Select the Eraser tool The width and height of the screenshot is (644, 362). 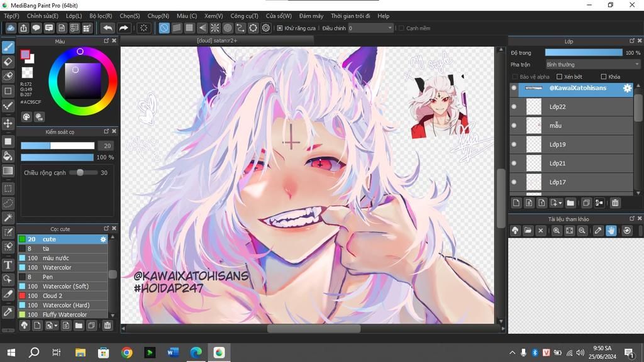(8, 62)
